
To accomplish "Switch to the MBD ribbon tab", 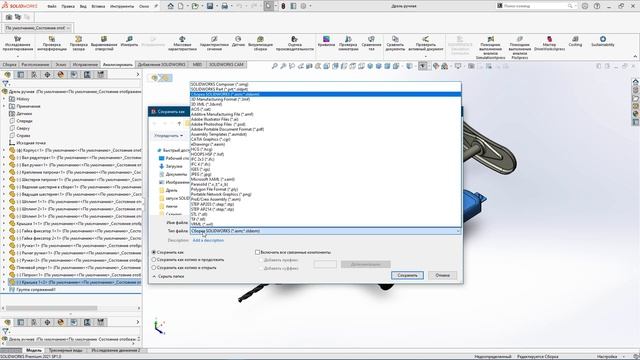I will pos(197,64).
